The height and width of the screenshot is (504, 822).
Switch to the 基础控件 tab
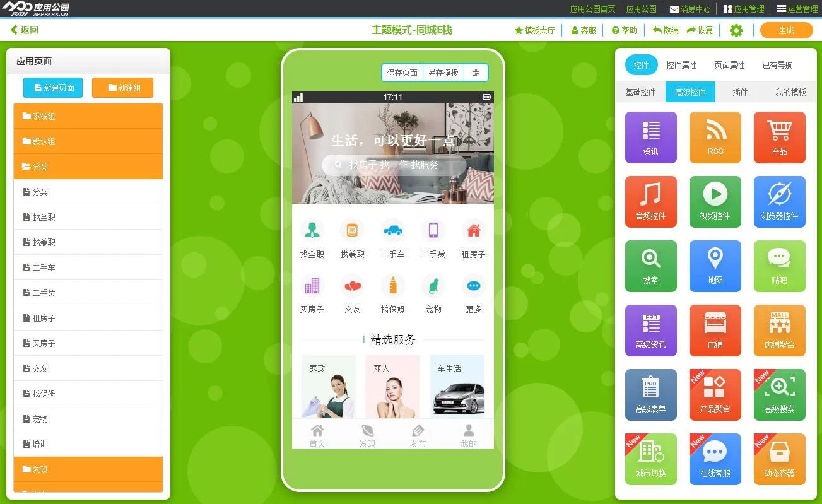click(x=640, y=92)
